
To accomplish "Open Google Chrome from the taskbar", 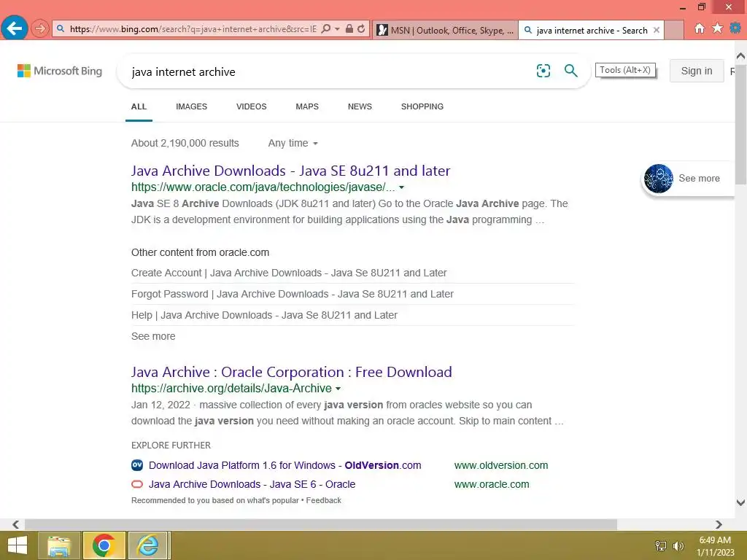I will point(104,545).
